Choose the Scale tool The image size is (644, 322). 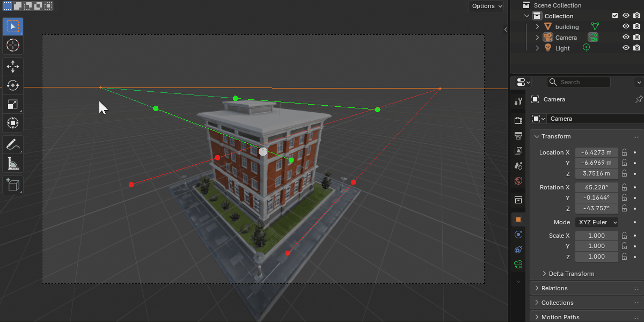coord(13,104)
